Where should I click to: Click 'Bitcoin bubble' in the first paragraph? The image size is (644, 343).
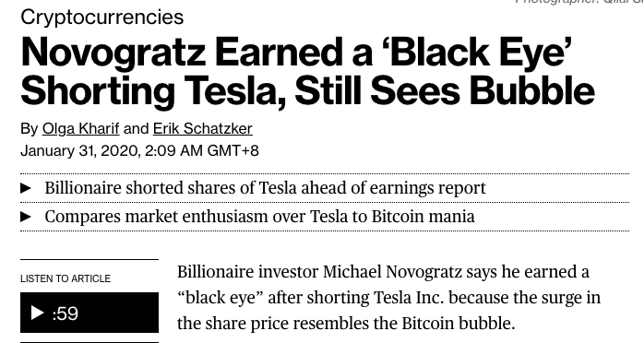(458, 324)
